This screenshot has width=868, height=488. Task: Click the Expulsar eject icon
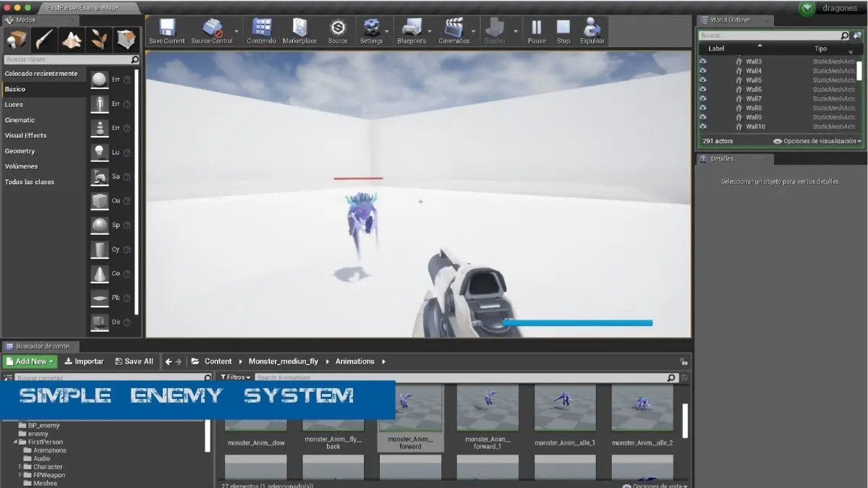pos(592,27)
